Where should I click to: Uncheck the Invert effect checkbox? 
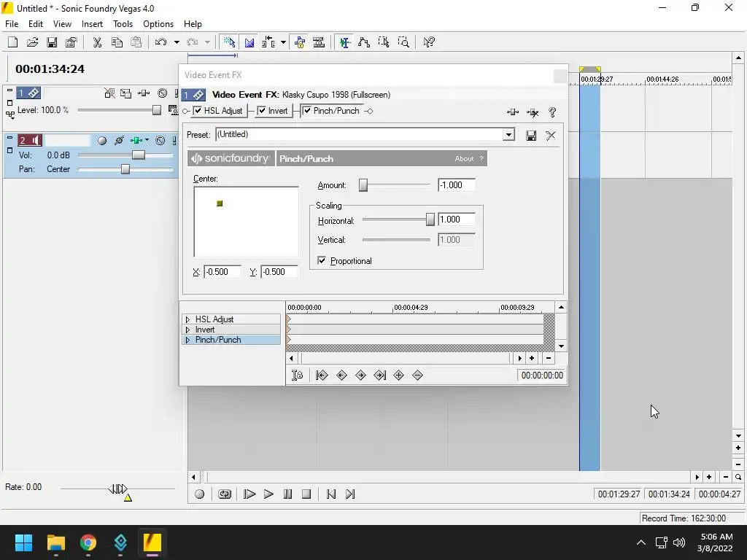pos(262,111)
